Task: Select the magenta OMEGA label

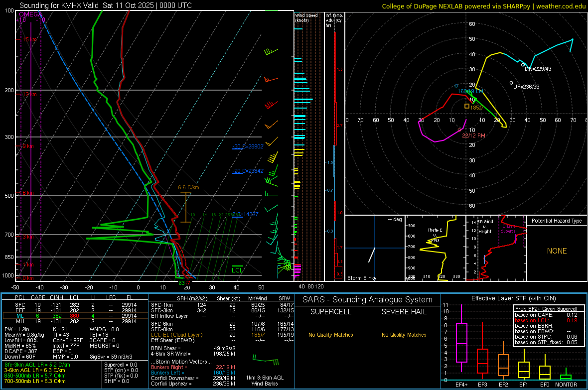Action: point(30,14)
